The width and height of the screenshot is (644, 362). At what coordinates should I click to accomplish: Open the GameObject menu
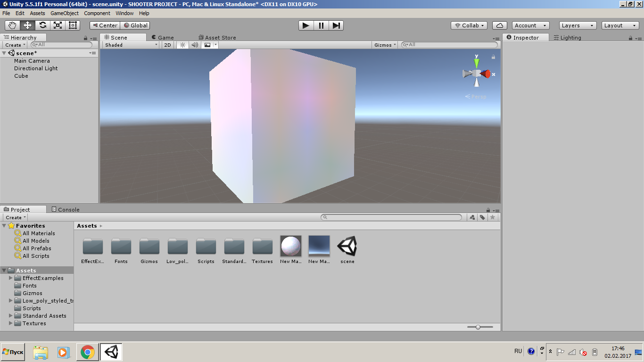click(x=65, y=13)
